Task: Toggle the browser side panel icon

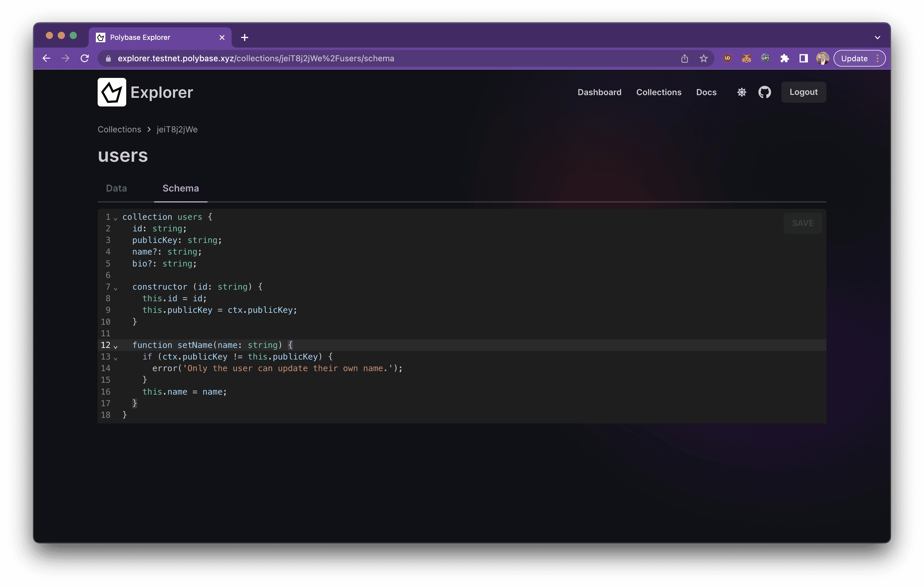Action: 803,58
